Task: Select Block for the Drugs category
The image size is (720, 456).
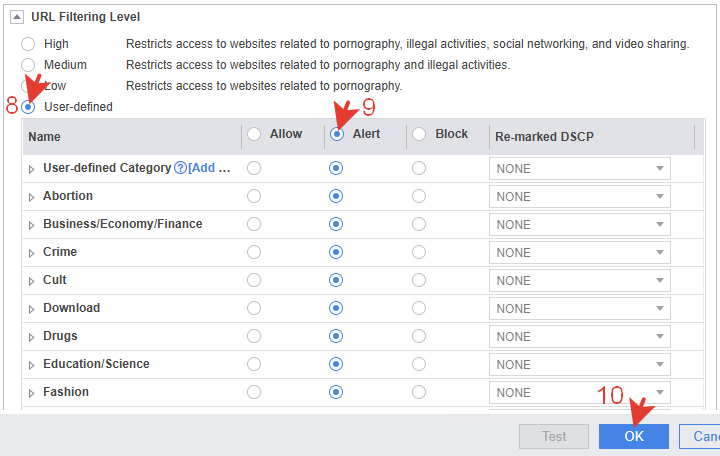Action: (x=419, y=336)
